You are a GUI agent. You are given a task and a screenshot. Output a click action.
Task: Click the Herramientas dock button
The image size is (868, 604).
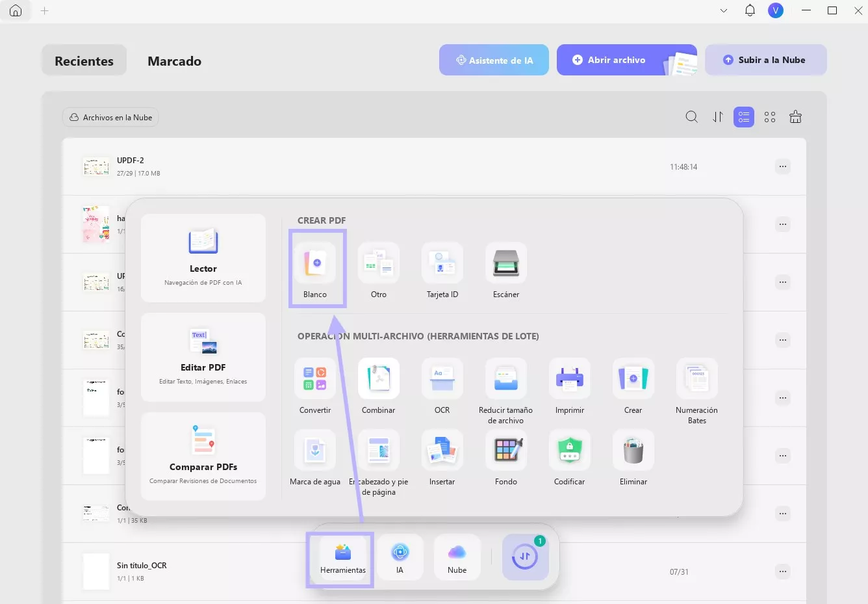(343, 558)
